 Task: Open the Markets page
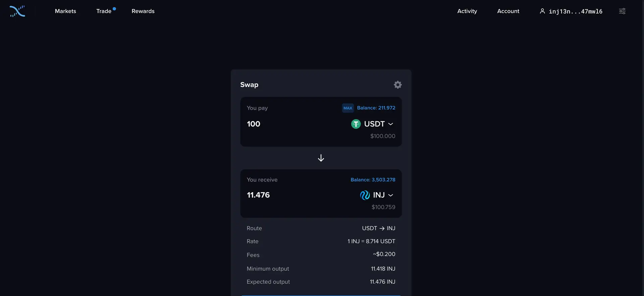[65, 11]
